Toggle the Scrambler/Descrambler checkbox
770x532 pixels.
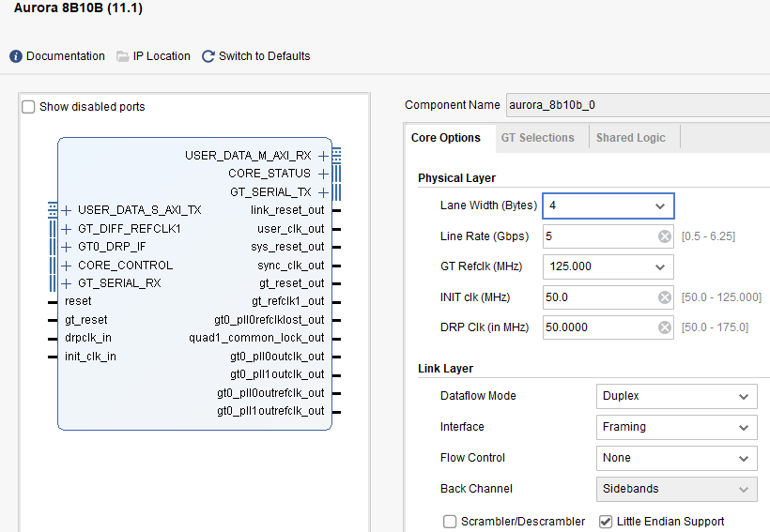tap(450, 522)
